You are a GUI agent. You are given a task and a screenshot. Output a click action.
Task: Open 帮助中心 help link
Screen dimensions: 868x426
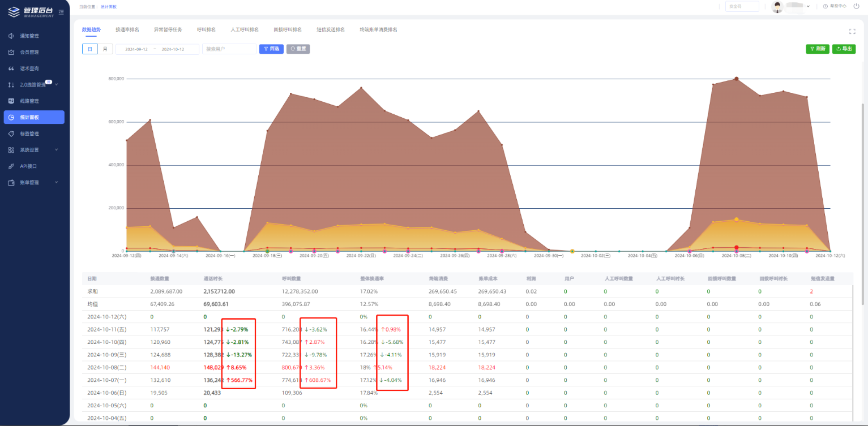click(835, 6)
